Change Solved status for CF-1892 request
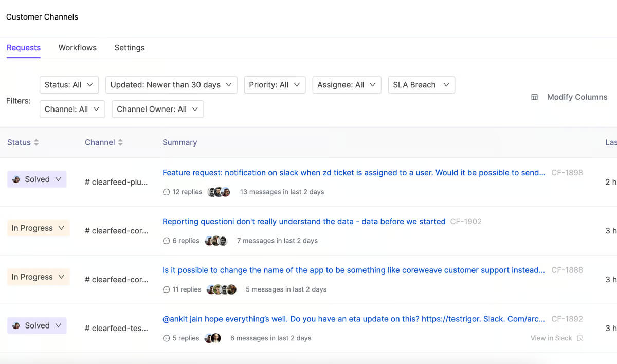Image resolution: width=617 pixels, height=364 pixels. point(37,325)
